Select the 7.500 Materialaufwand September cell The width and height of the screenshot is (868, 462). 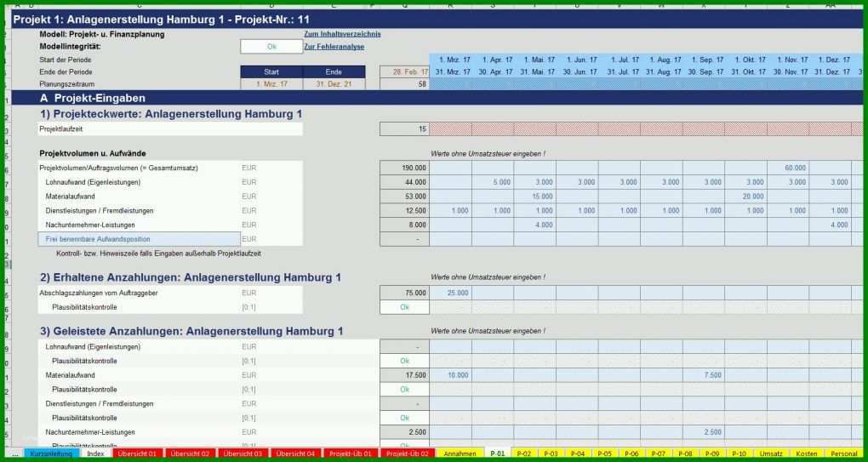pos(704,375)
